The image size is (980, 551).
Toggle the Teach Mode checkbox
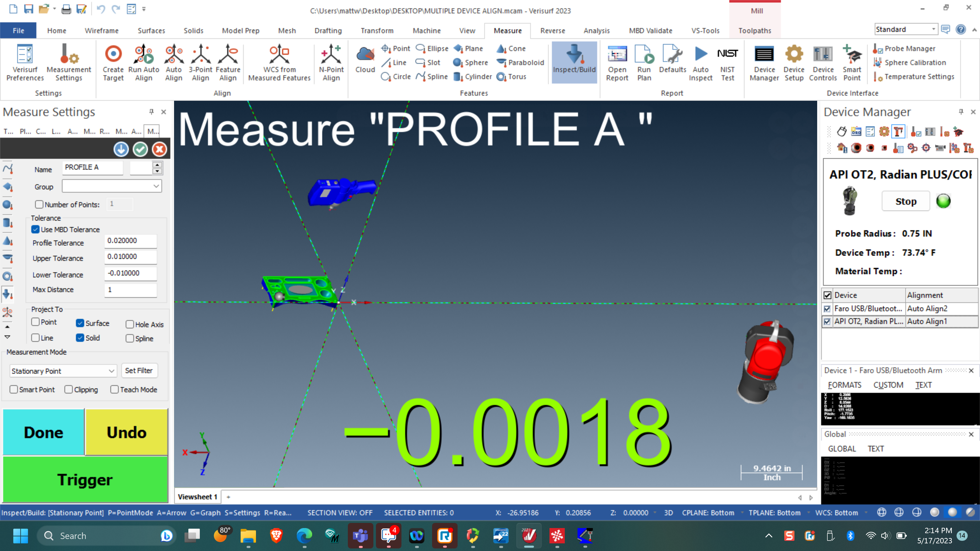(115, 389)
